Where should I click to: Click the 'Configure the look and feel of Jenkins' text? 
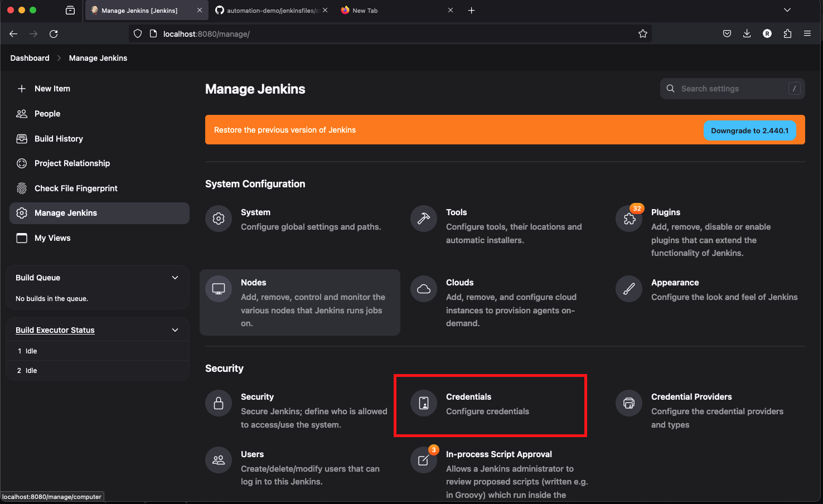(x=724, y=297)
